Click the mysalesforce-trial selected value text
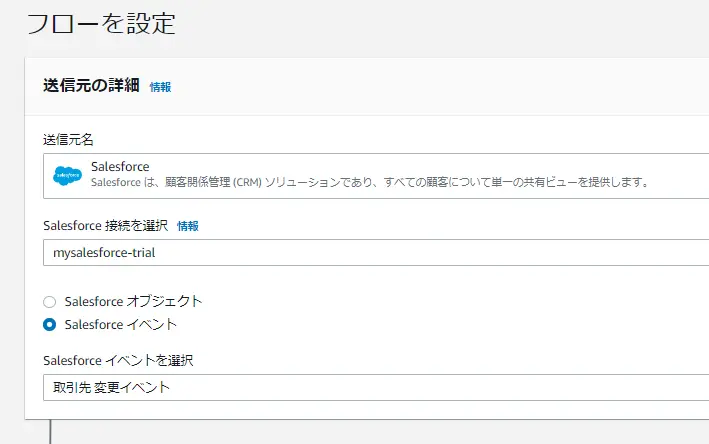 pos(104,253)
